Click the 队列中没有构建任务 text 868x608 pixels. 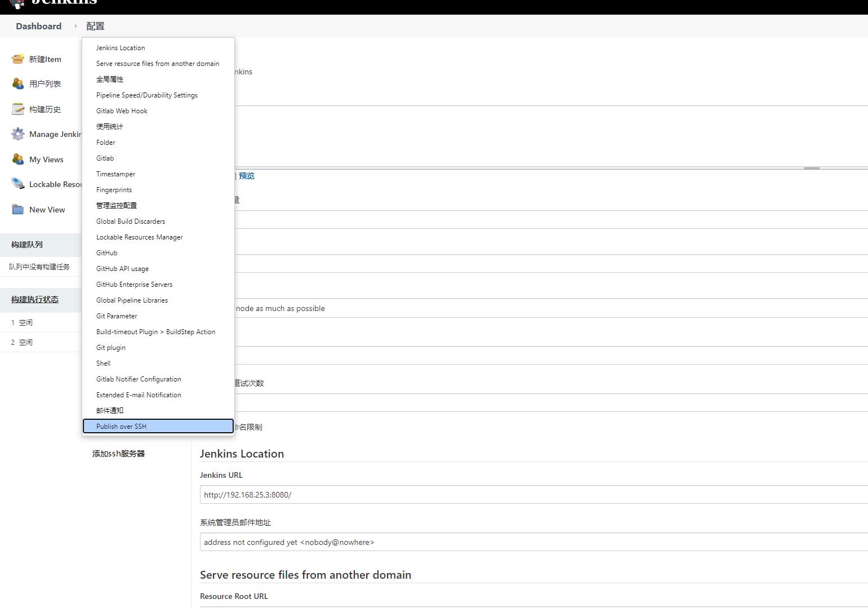click(39, 267)
